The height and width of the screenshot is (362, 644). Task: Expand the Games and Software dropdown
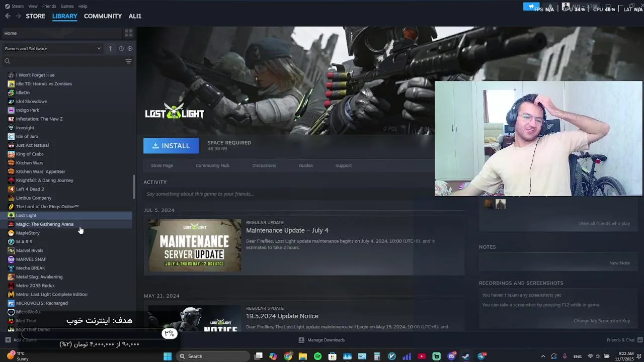coord(53,49)
